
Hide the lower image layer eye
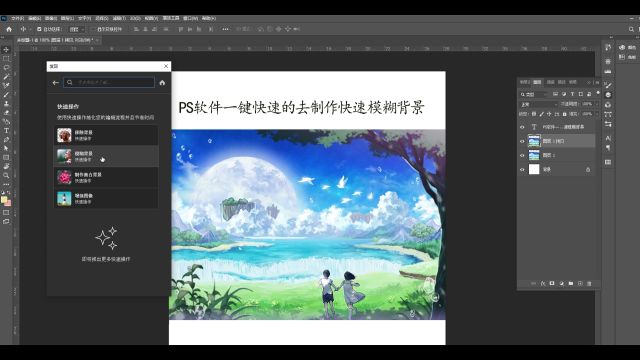(522, 156)
